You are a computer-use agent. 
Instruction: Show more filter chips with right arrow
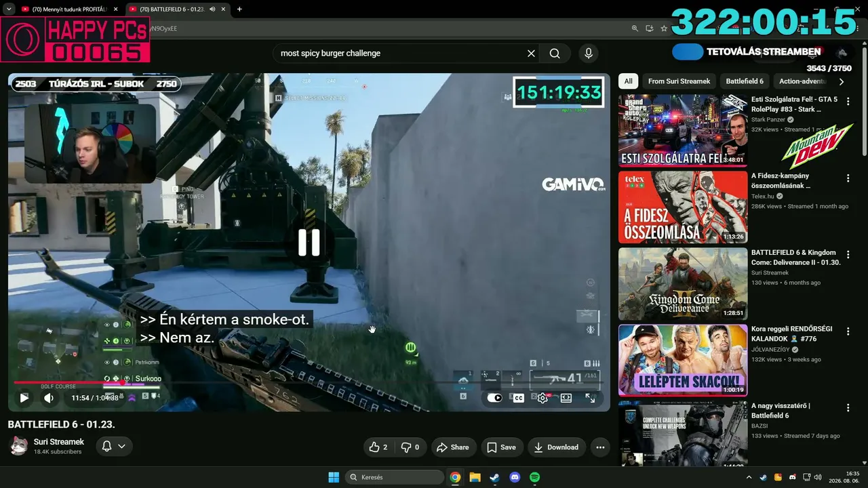(x=842, y=81)
